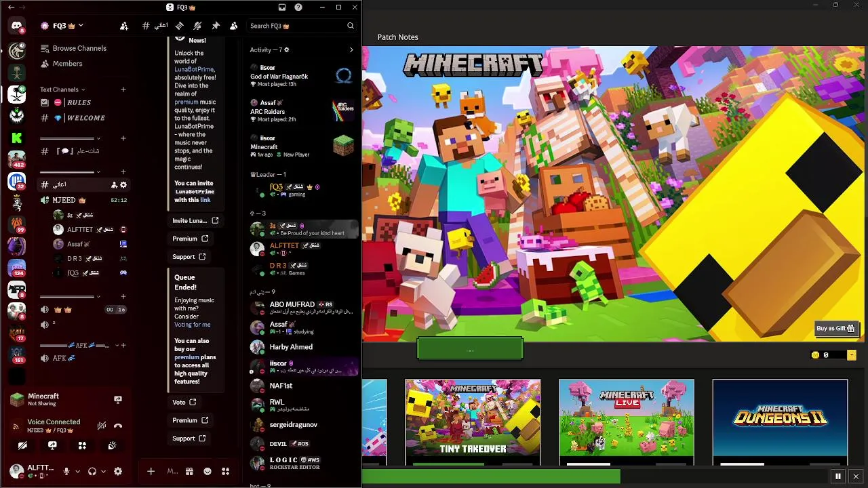
Task: Toggle member list icon in header
Action: (233, 26)
